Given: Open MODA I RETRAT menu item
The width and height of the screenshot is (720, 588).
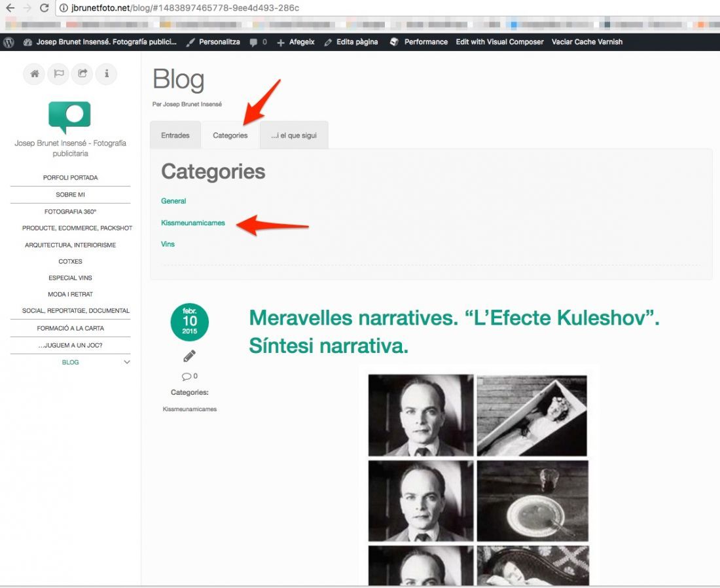Looking at the screenshot, I should coord(70,294).
